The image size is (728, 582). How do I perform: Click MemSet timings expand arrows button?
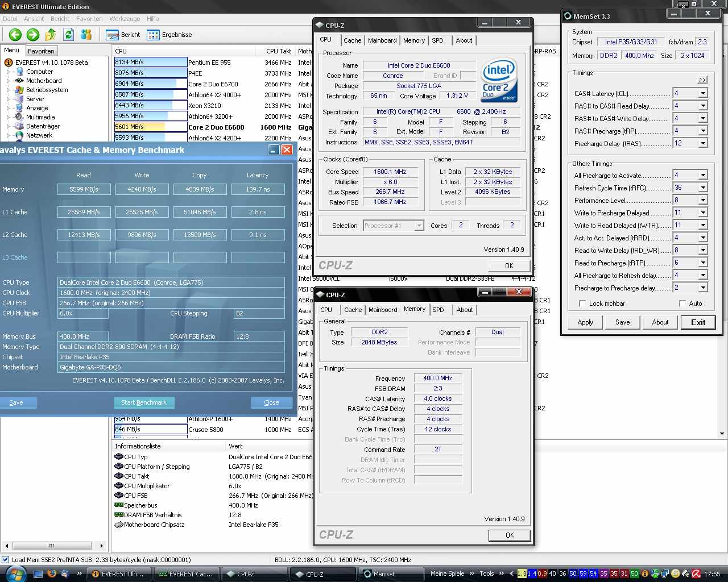703,80
